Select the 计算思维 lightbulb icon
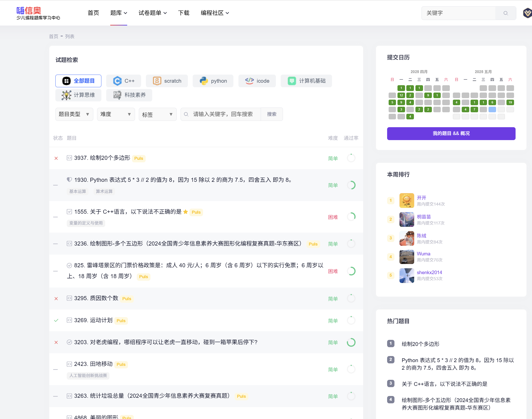The width and height of the screenshot is (532, 419). [66, 95]
